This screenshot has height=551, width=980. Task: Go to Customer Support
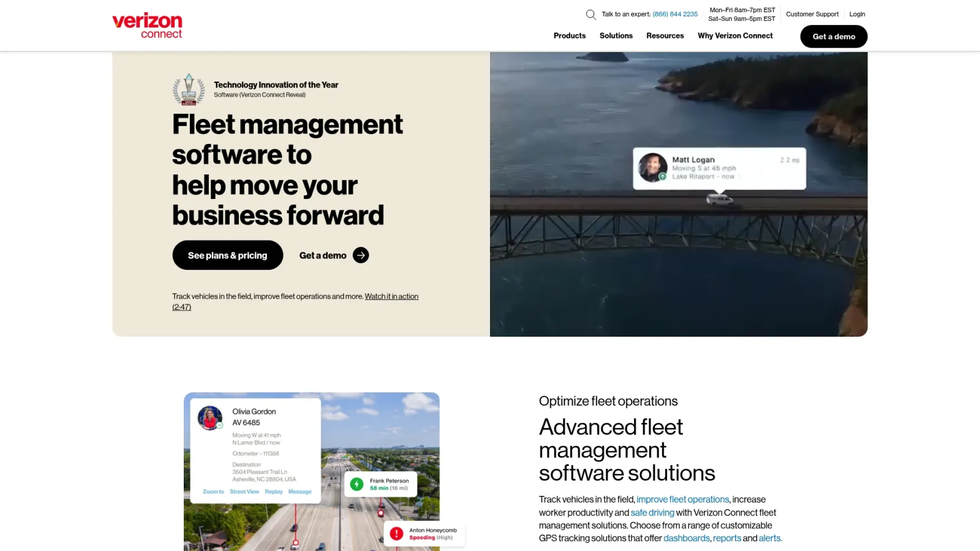(812, 14)
